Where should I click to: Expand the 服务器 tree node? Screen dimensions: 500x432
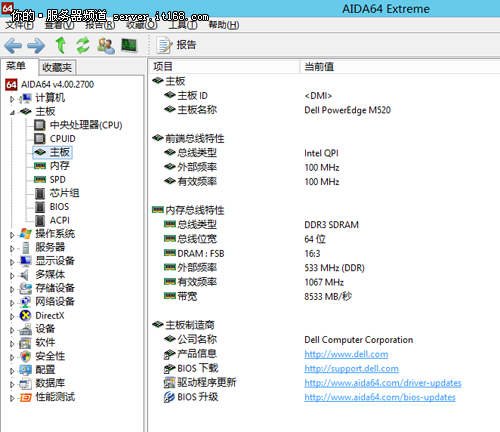point(12,249)
